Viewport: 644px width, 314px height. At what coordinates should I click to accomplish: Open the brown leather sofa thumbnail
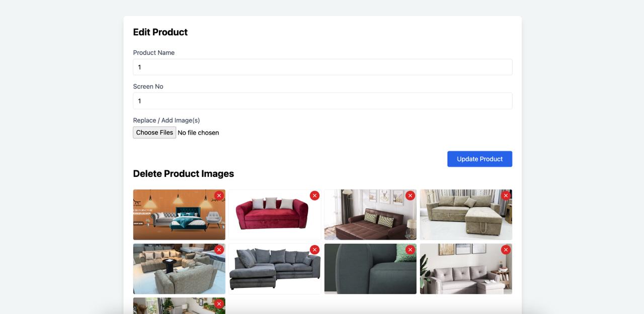pos(370,215)
